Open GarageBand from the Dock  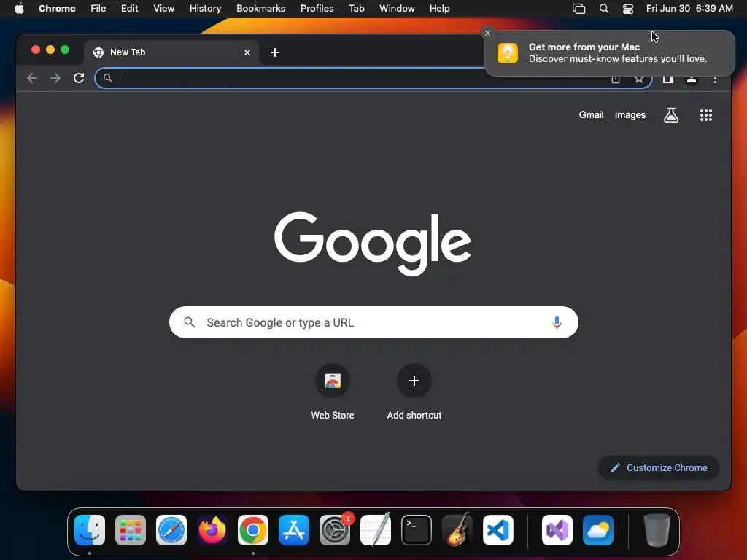pos(457,530)
